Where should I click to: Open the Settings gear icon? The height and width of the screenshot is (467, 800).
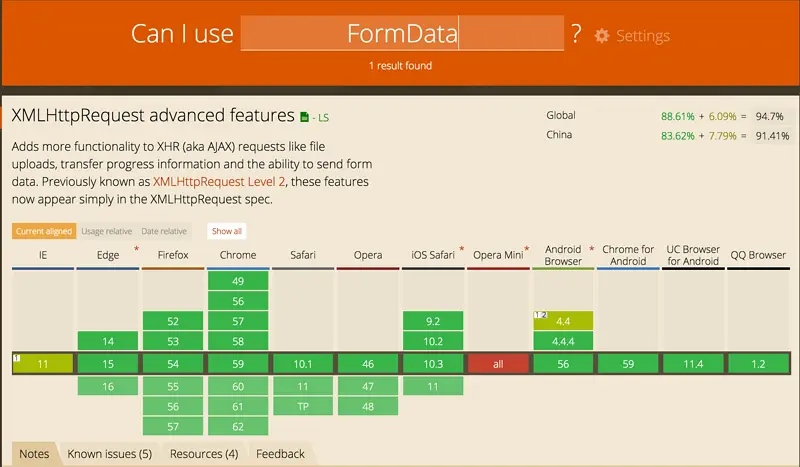[602, 36]
